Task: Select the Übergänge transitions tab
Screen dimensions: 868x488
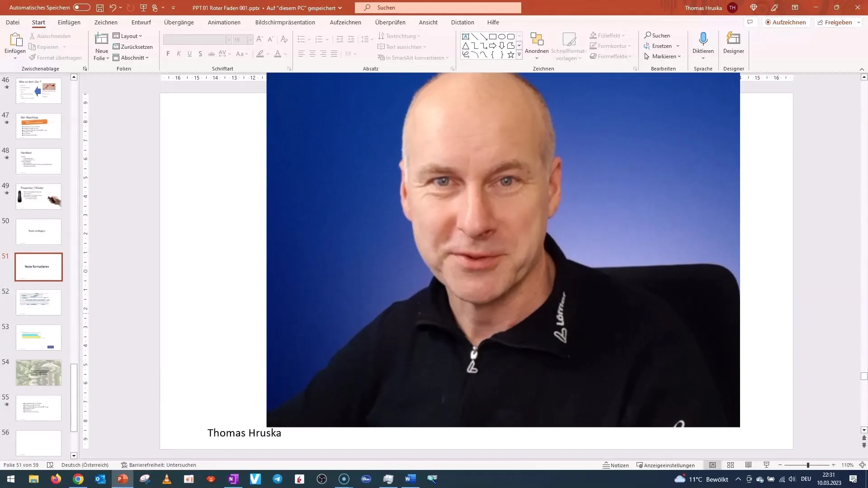Action: click(x=179, y=22)
